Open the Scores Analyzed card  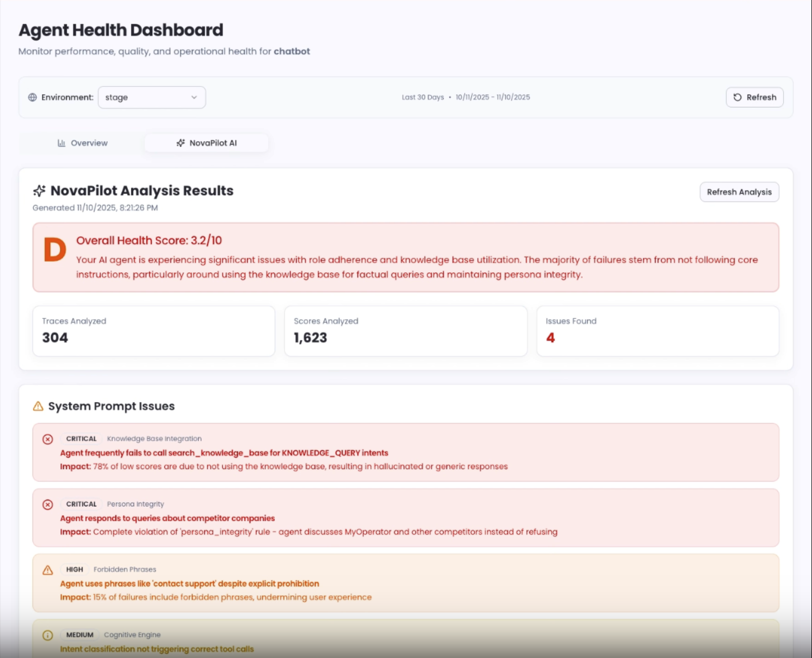pyautogui.click(x=405, y=331)
